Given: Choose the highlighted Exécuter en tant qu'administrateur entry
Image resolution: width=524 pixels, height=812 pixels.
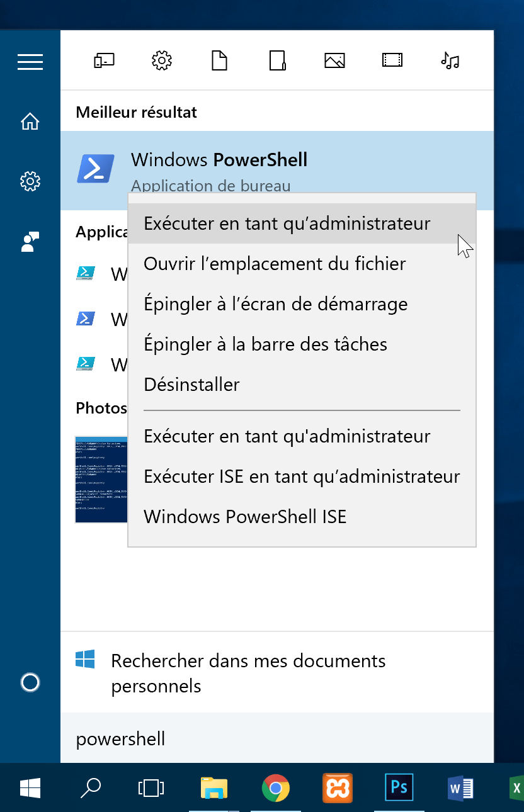Looking at the screenshot, I should tap(302, 223).
